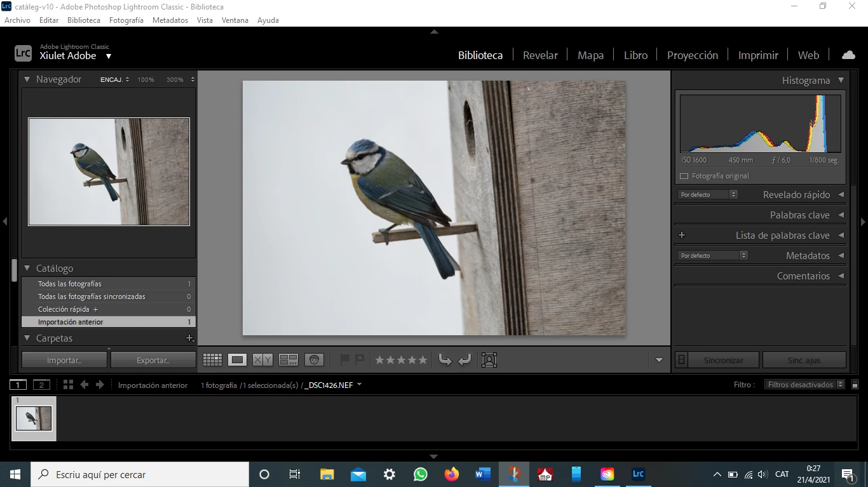Collapse the Navegador panel
The image size is (868, 487).
(27, 79)
